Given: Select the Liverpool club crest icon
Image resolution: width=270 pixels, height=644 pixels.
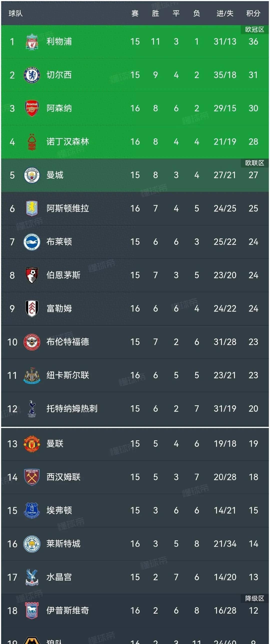Looking at the screenshot, I should [x=32, y=42].
